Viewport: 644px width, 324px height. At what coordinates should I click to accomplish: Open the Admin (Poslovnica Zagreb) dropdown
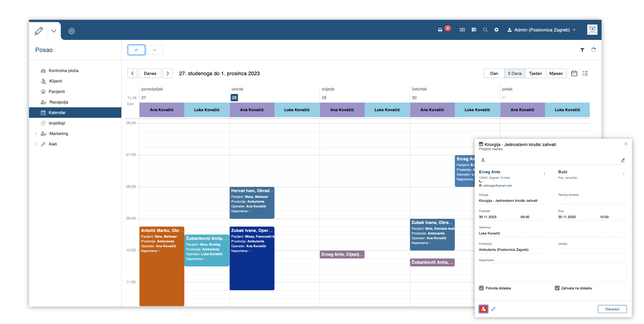[542, 30]
